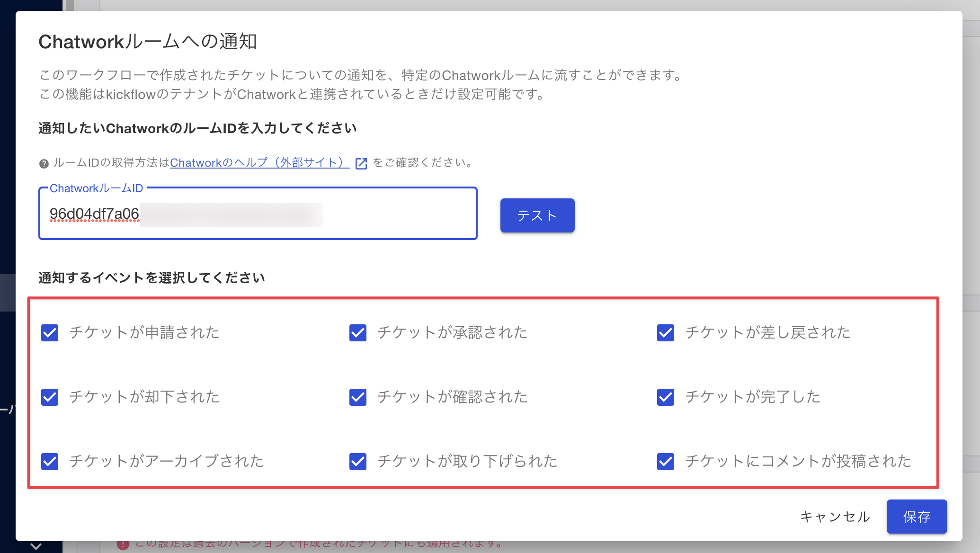
Task: Focus the ChatworkルームID input field
Action: pyautogui.click(x=258, y=214)
